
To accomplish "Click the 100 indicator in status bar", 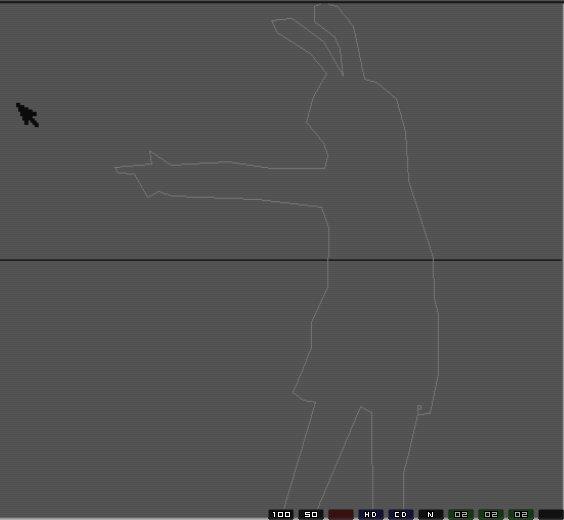I will coord(281,514).
